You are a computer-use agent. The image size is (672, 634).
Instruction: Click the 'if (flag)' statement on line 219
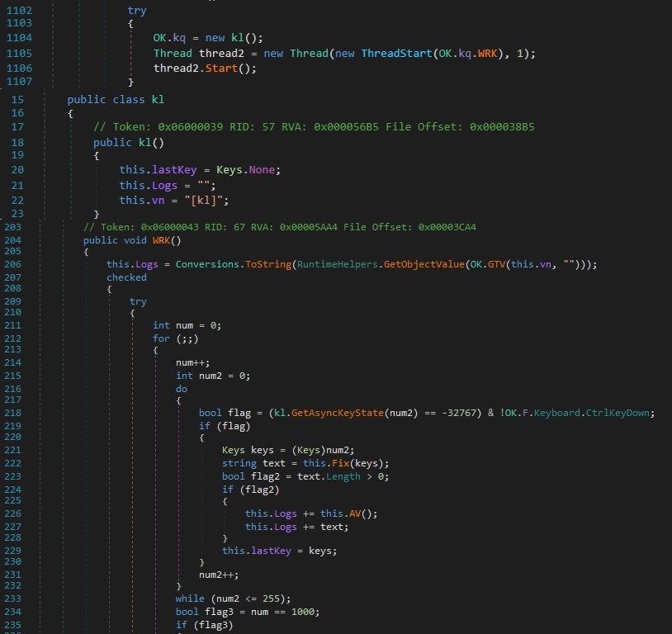[x=225, y=426]
